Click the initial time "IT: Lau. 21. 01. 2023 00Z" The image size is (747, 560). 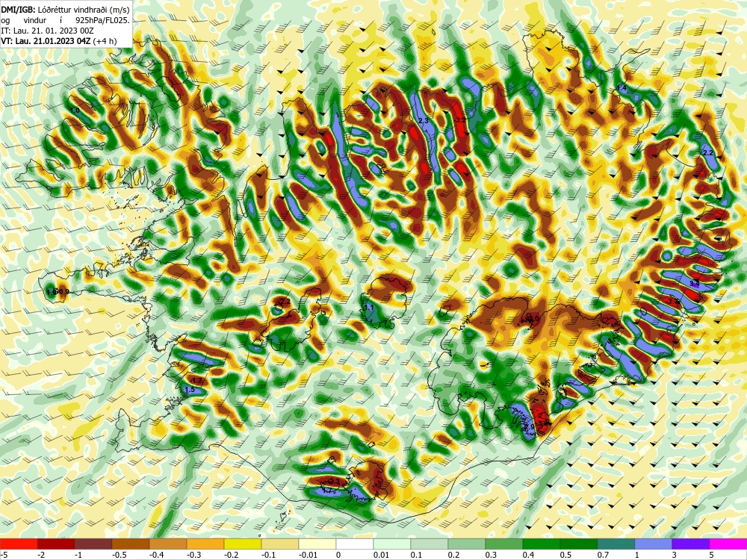coord(47,31)
